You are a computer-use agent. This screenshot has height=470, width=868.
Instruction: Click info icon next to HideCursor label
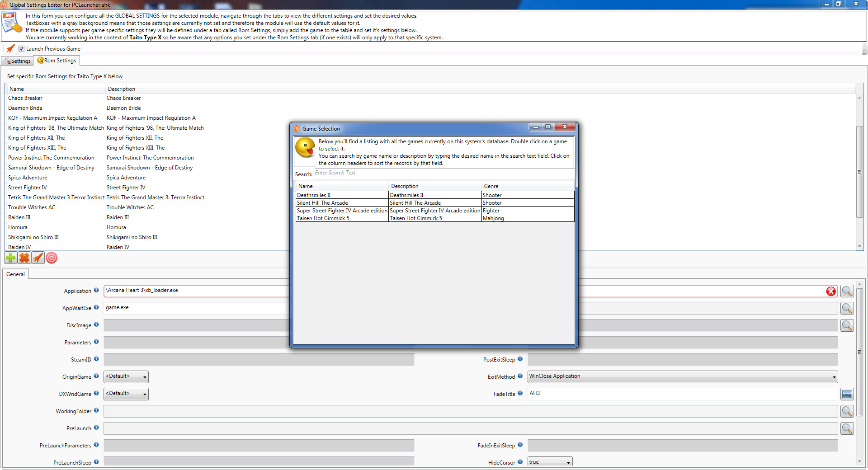(x=520, y=462)
